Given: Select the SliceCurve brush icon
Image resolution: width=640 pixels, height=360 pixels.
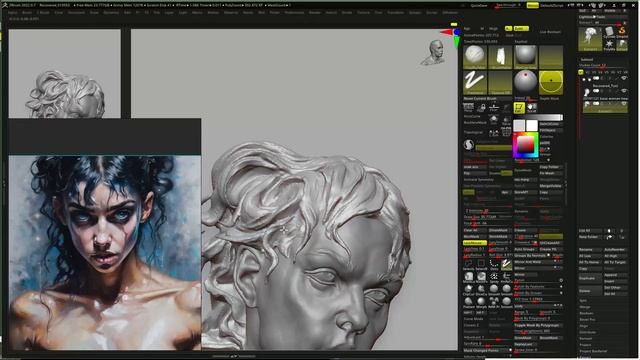Looking at the screenshot, I should (481, 290).
